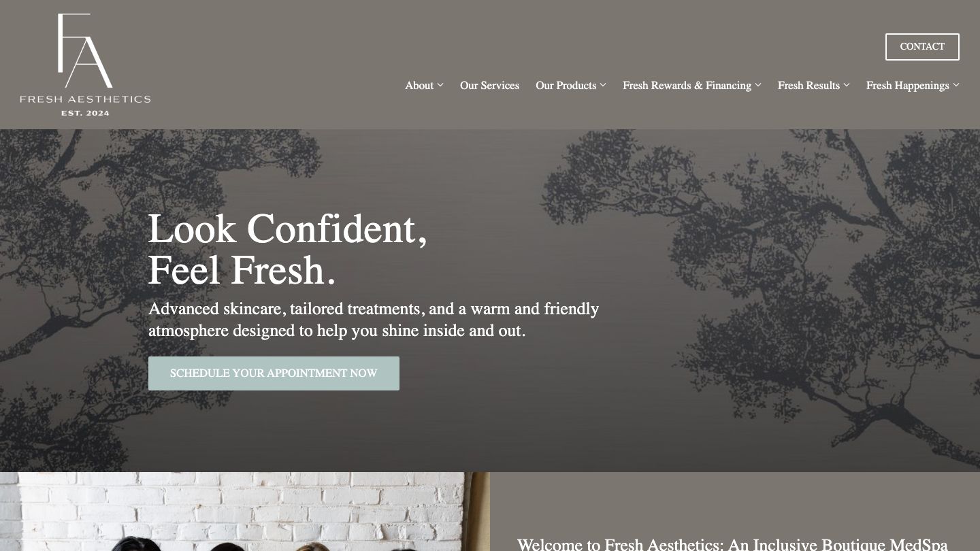Expand the Fresh Happenings chevron
Viewport: 980px width, 551px height.
tap(956, 85)
